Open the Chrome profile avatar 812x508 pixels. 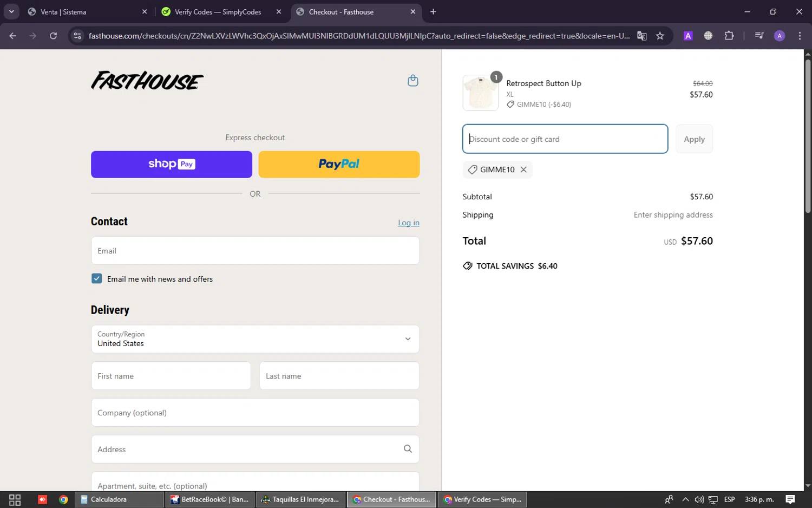(x=780, y=36)
